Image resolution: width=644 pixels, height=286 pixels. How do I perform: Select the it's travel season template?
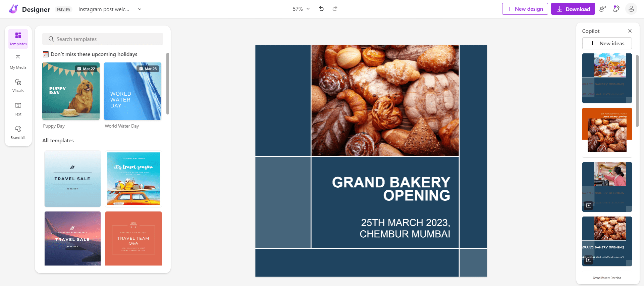[133, 179]
